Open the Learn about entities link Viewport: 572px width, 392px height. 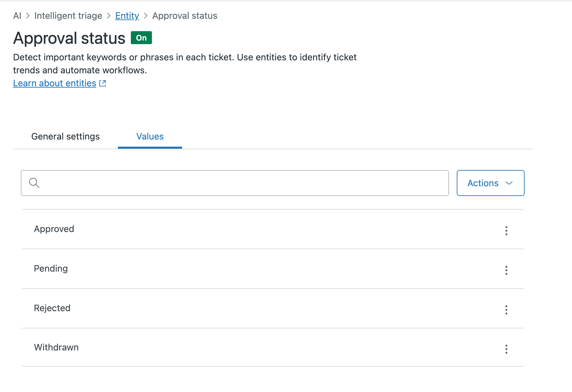[x=55, y=83]
